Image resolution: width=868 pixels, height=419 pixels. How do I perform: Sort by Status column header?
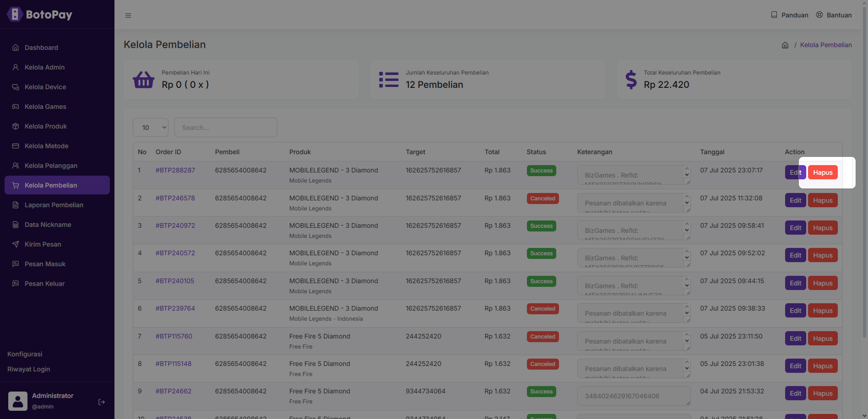537,152
